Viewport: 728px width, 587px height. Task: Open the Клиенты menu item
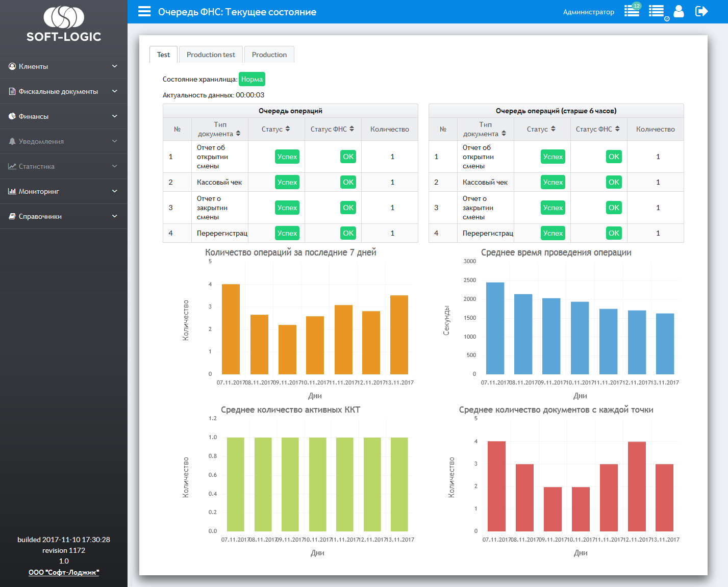[x=64, y=66]
